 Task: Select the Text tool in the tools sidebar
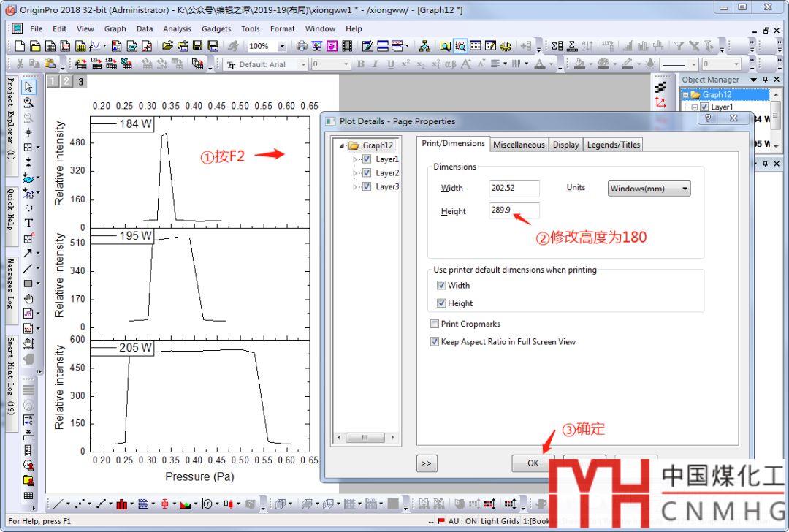click(28, 223)
